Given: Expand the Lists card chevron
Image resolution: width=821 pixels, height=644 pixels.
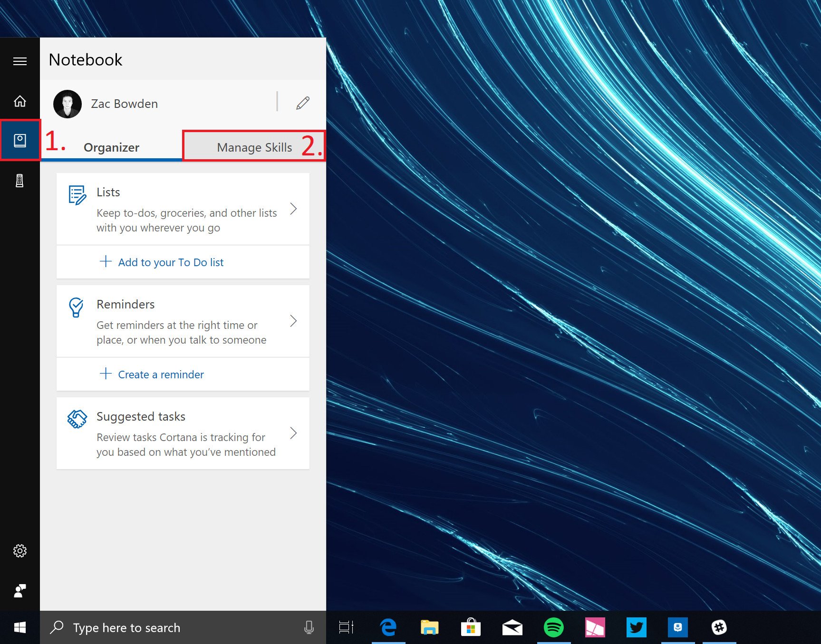Looking at the screenshot, I should pyautogui.click(x=294, y=209).
